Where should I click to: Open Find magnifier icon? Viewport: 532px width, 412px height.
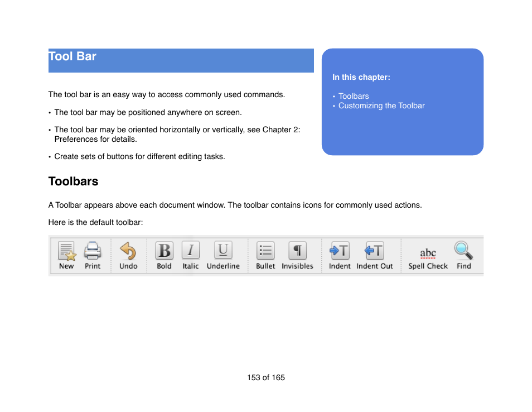(x=463, y=251)
